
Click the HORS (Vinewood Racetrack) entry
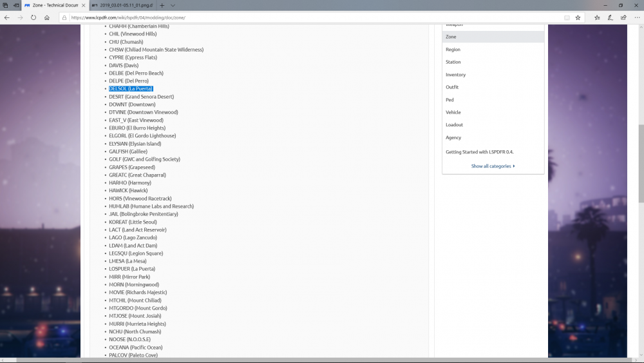coord(140,199)
